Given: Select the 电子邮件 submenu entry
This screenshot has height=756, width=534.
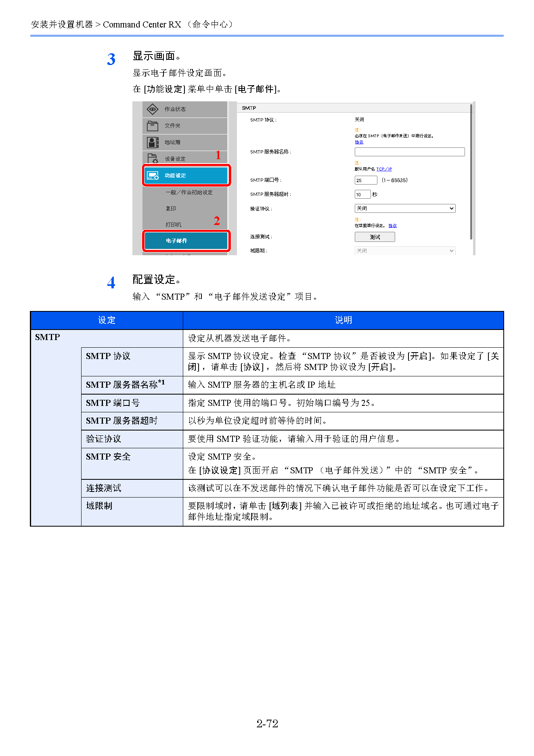Looking at the screenshot, I should (186, 241).
